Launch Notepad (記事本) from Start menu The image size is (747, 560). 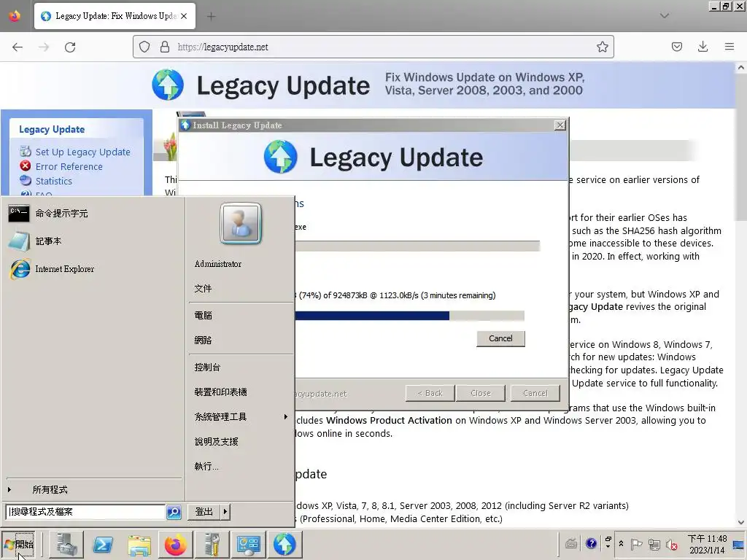coord(94,241)
